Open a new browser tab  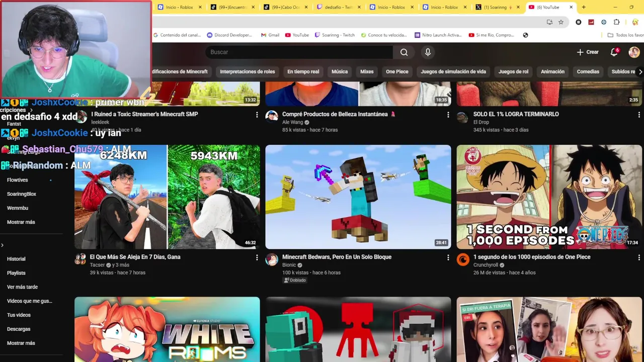[584, 7]
